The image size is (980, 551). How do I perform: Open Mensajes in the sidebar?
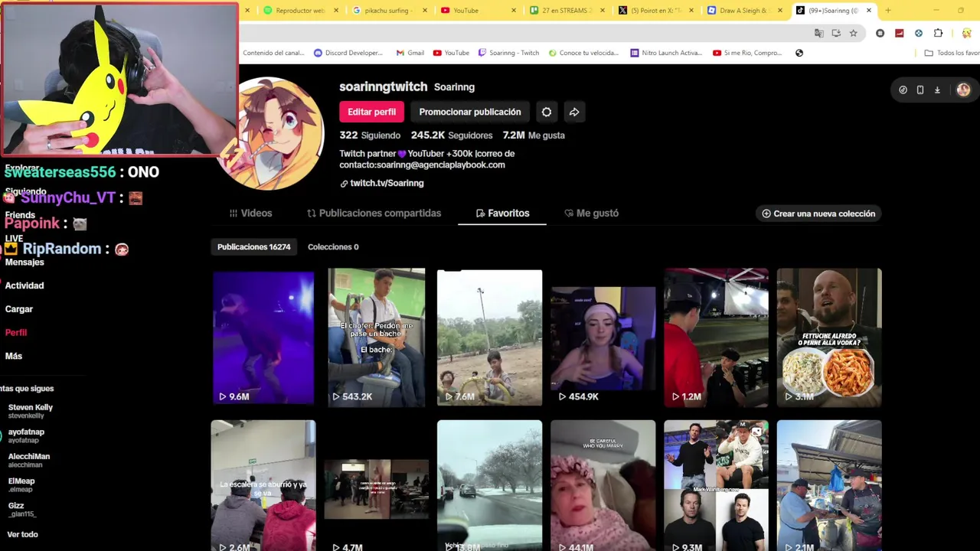24,262
